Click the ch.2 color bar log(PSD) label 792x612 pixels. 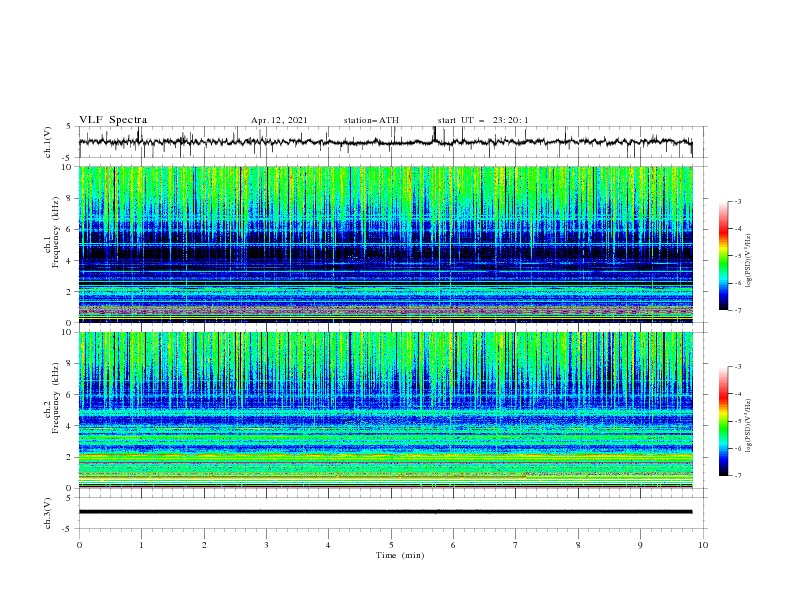coord(748,426)
